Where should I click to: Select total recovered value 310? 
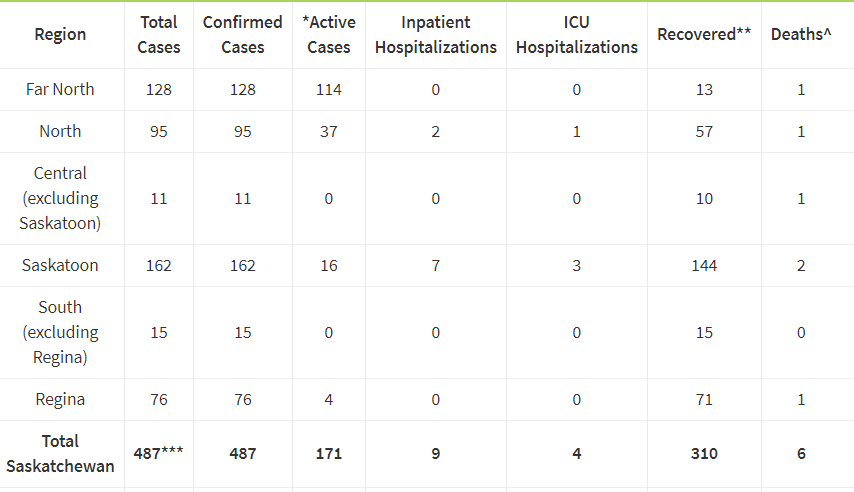[704, 453]
